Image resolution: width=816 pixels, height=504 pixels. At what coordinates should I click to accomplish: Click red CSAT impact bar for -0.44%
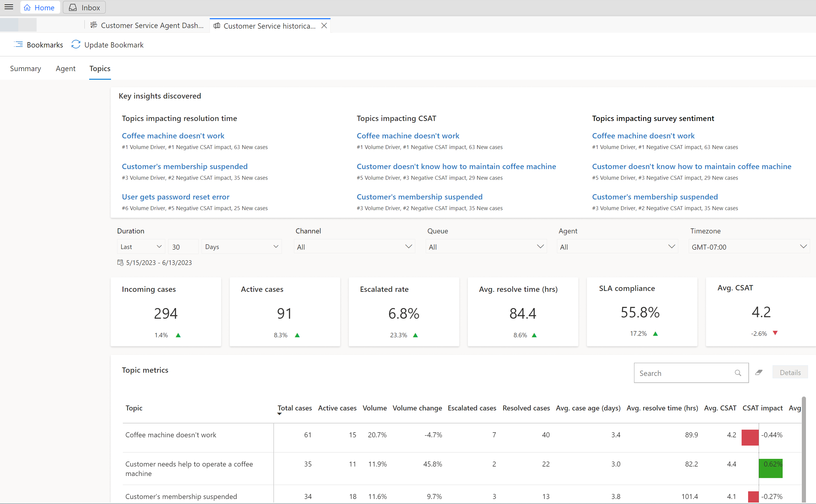(x=750, y=437)
